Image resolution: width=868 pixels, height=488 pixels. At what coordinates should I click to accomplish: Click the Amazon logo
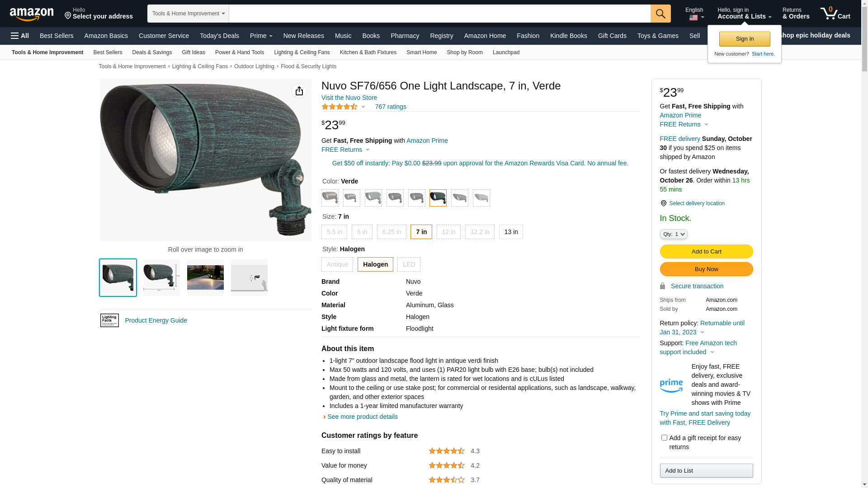pyautogui.click(x=32, y=14)
